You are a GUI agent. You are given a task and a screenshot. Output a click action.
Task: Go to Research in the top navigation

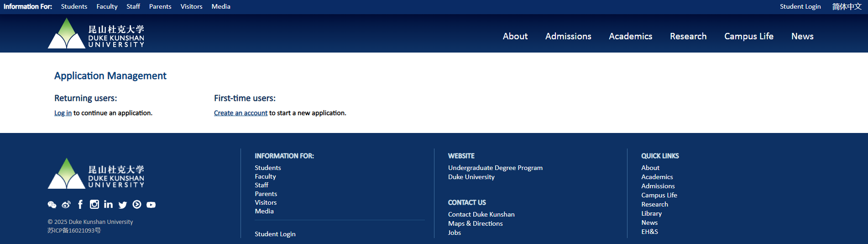[x=688, y=36]
